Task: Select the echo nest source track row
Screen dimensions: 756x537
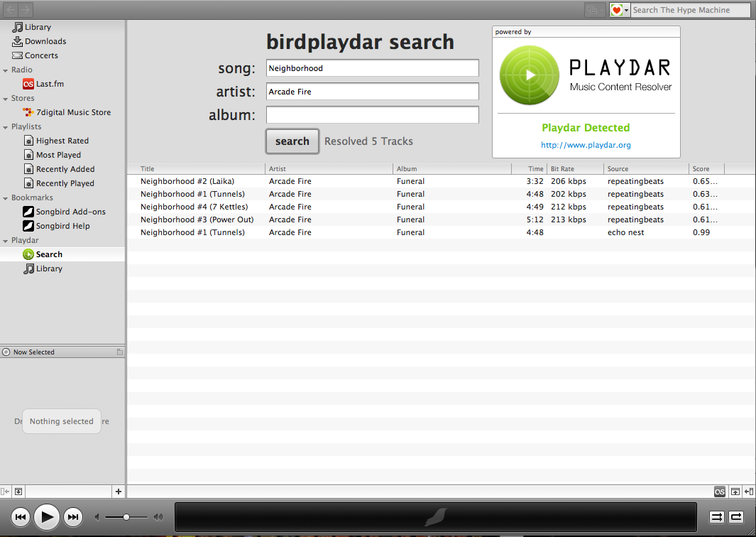Action: (x=441, y=232)
